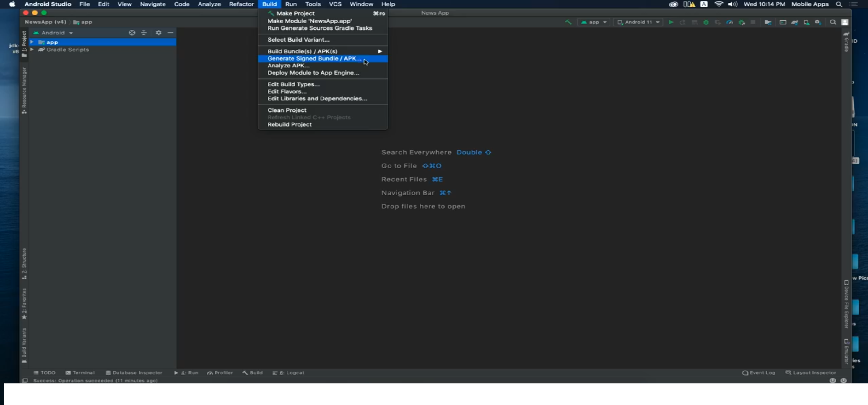The image size is (868, 405).
Task: Choose Edit Build Types menu entry
Action: [323, 84]
